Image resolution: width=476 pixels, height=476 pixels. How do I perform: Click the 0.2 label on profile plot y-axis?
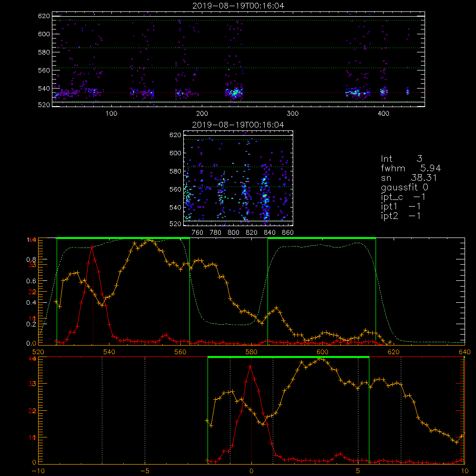point(31,324)
